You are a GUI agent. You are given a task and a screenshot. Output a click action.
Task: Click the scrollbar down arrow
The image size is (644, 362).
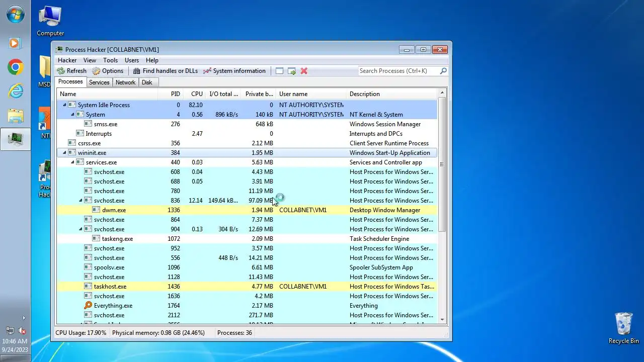click(442, 319)
